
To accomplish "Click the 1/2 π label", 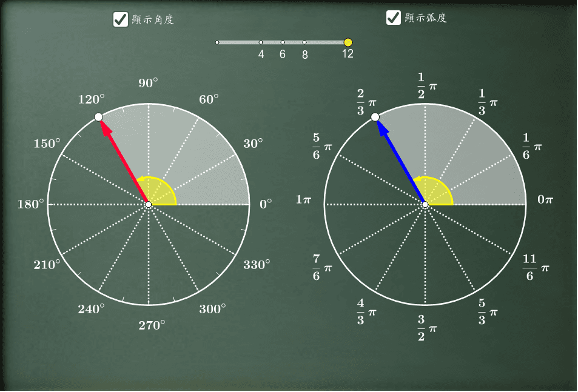I will click(427, 86).
